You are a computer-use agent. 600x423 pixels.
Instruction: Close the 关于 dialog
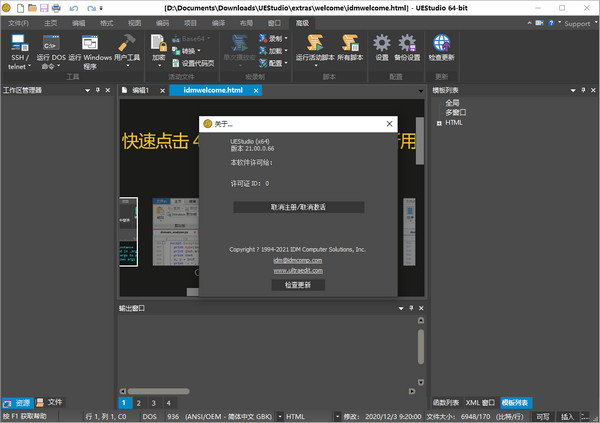pyautogui.click(x=389, y=124)
